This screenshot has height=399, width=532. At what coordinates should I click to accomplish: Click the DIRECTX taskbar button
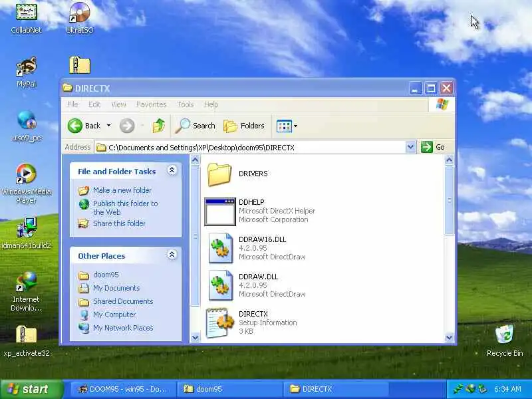pyautogui.click(x=336, y=389)
